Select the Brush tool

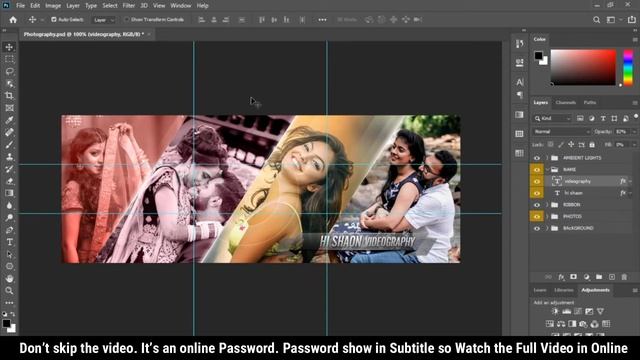coord(9,144)
